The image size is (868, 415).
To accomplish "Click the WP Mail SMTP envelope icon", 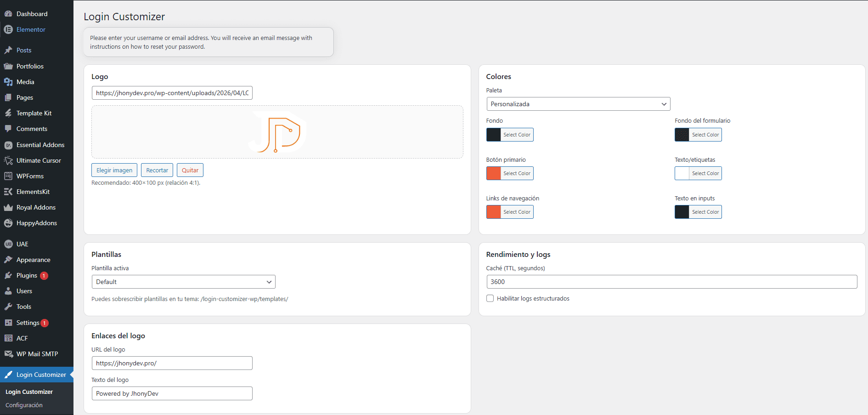I will 8,354.
